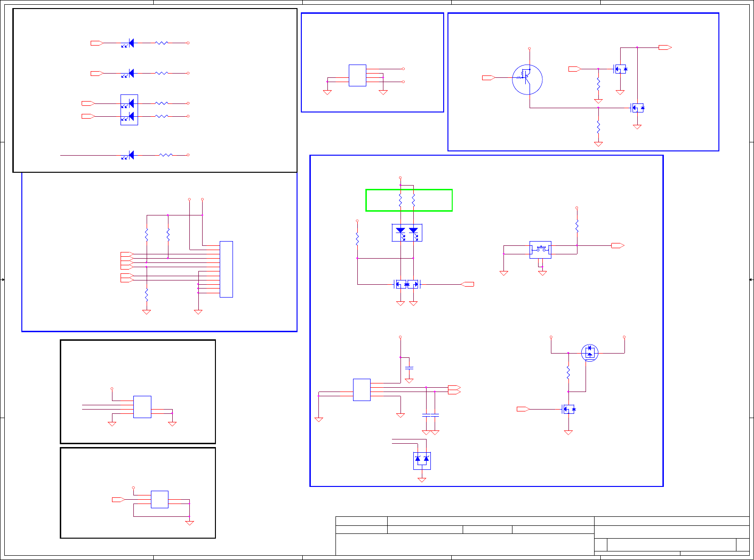Select the circled NPN transistor symbol
Image resolution: width=754 pixels, height=560 pixels.
click(527, 79)
